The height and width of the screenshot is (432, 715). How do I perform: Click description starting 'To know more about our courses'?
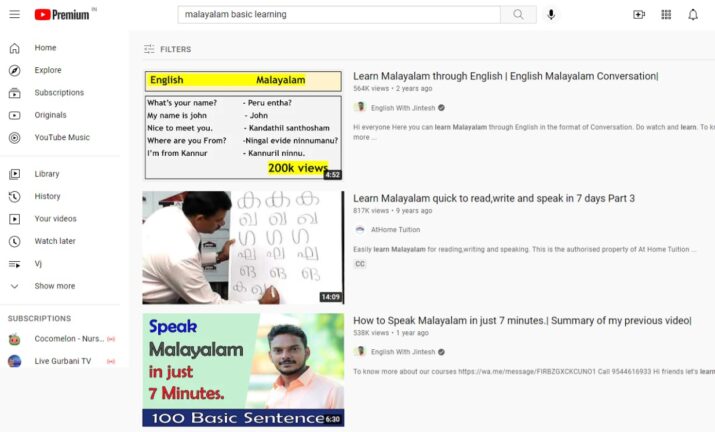[534, 372]
